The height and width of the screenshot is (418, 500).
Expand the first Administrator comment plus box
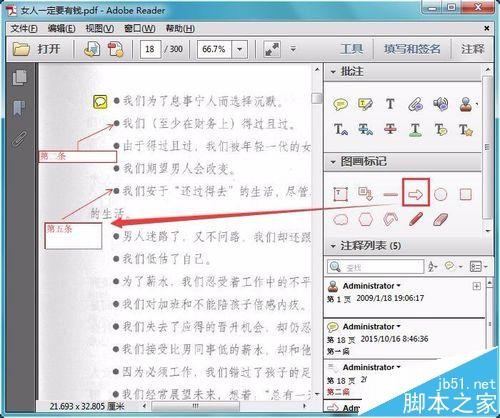477,286
